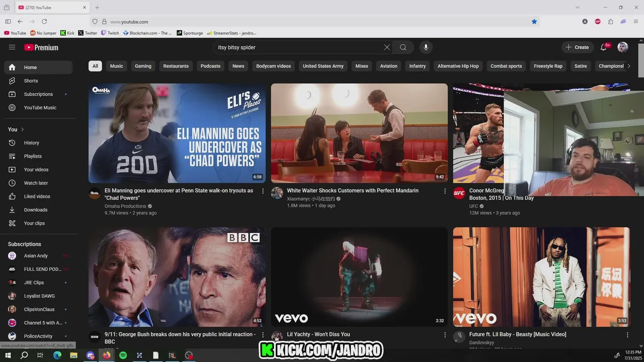This screenshot has height=362, width=644.
Task: Reload the page with the refresh icon
Action: 44,22
